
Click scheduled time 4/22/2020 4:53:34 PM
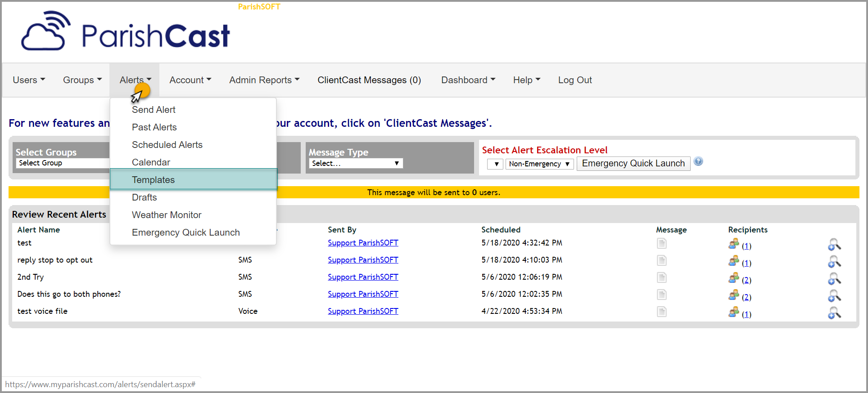(x=522, y=311)
